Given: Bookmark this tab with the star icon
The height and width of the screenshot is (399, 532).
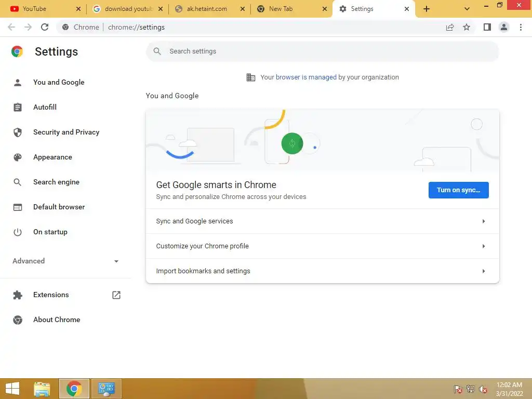Looking at the screenshot, I should coord(467,27).
